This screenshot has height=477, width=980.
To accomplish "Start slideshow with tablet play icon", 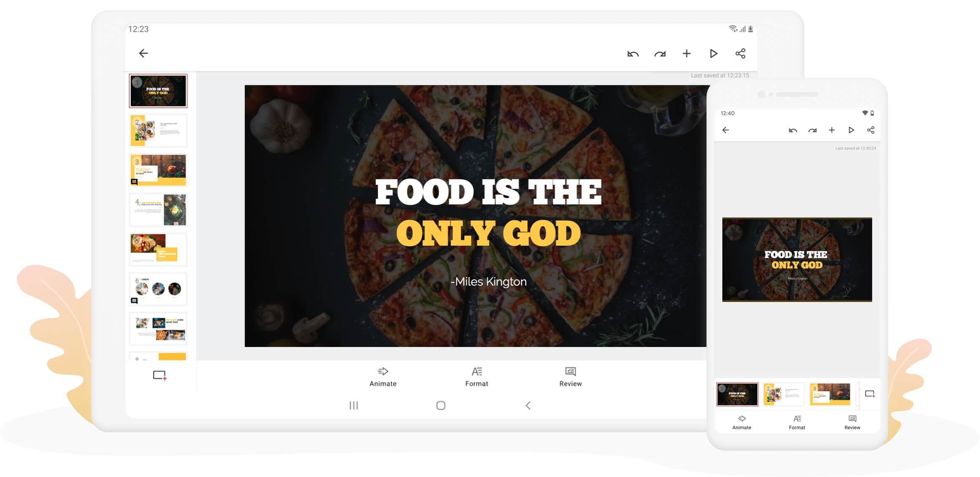I will [713, 54].
